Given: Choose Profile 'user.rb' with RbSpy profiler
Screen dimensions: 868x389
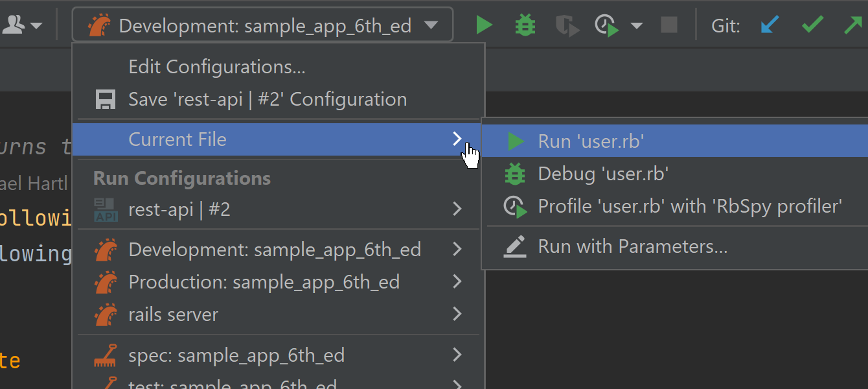Looking at the screenshot, I should pos(689,206).
